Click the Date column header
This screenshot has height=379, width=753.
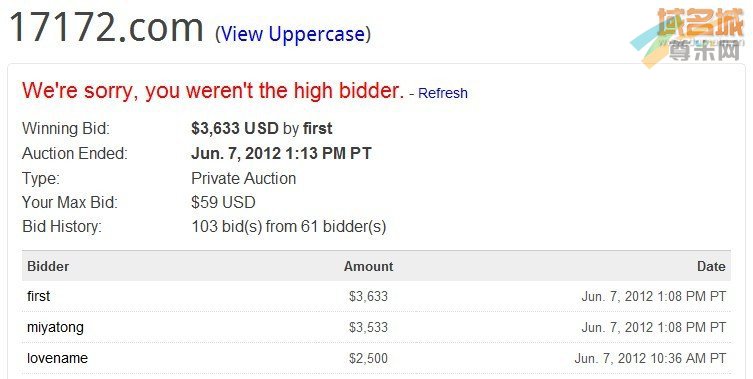click(x=711, y=266)
